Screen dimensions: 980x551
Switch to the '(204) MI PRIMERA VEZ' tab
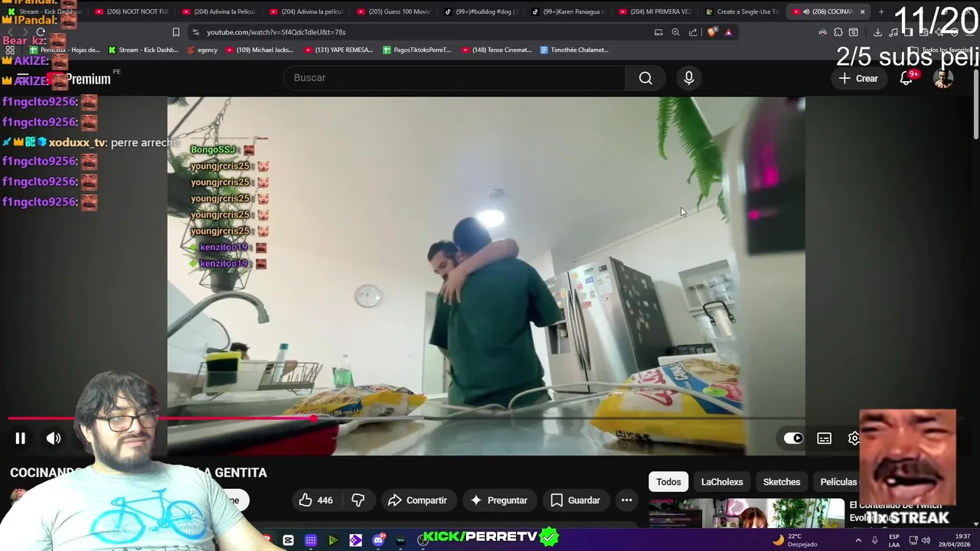coord(655,11)
